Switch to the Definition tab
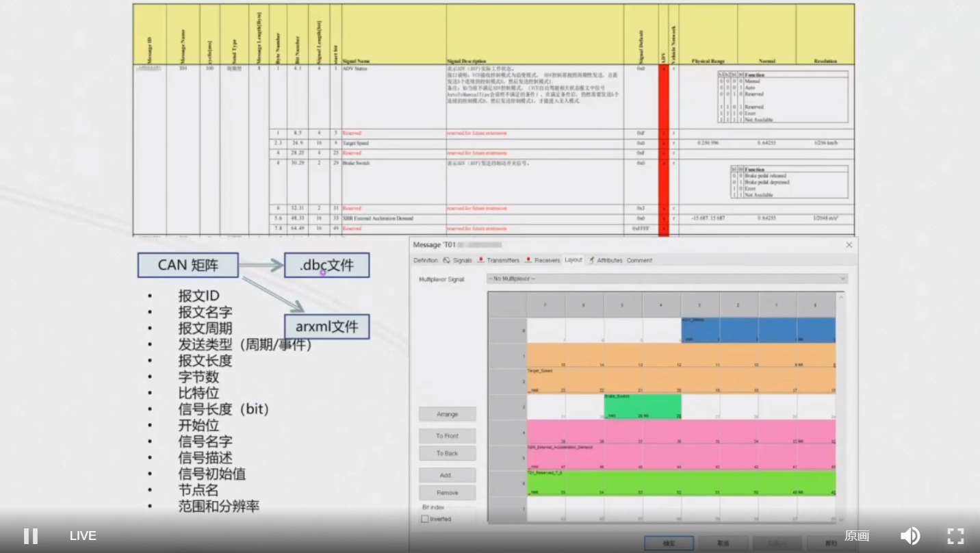This screenshot has width=980, height=553. (x=426, y=260)
